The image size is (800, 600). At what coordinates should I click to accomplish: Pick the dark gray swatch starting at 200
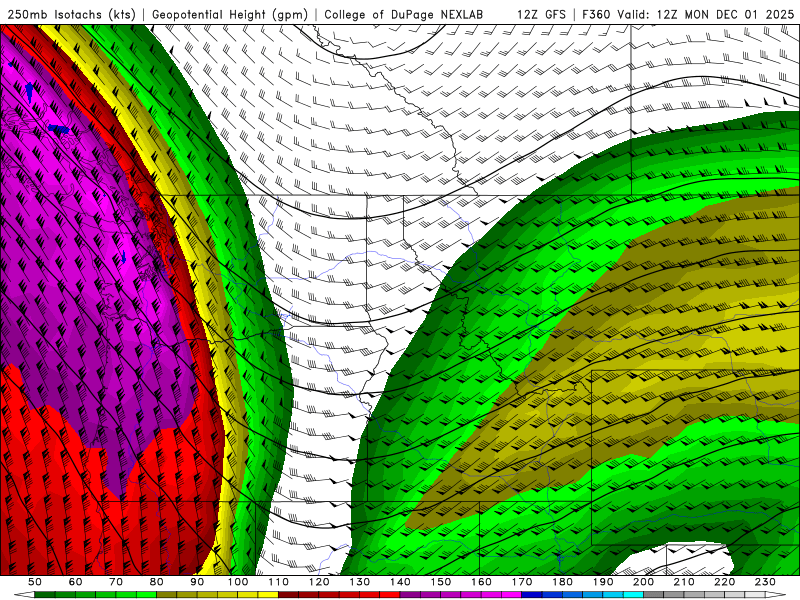point(654,594)
